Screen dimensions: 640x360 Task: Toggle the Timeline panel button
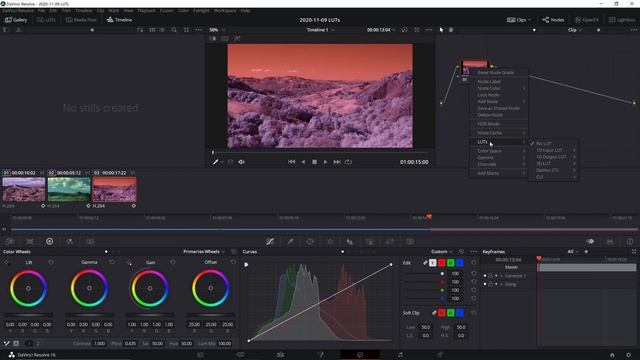pyautogui.click(x=119, y=20)
